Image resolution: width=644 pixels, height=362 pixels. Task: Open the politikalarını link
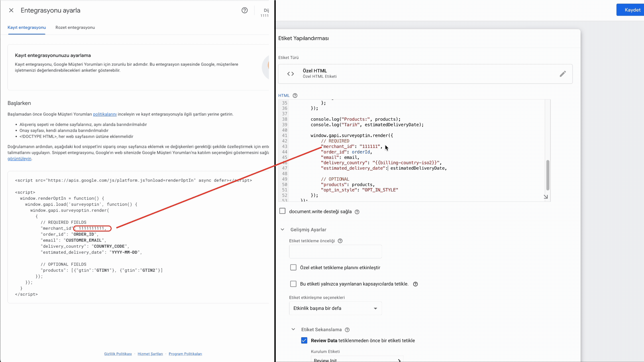(x=105, y=114)
